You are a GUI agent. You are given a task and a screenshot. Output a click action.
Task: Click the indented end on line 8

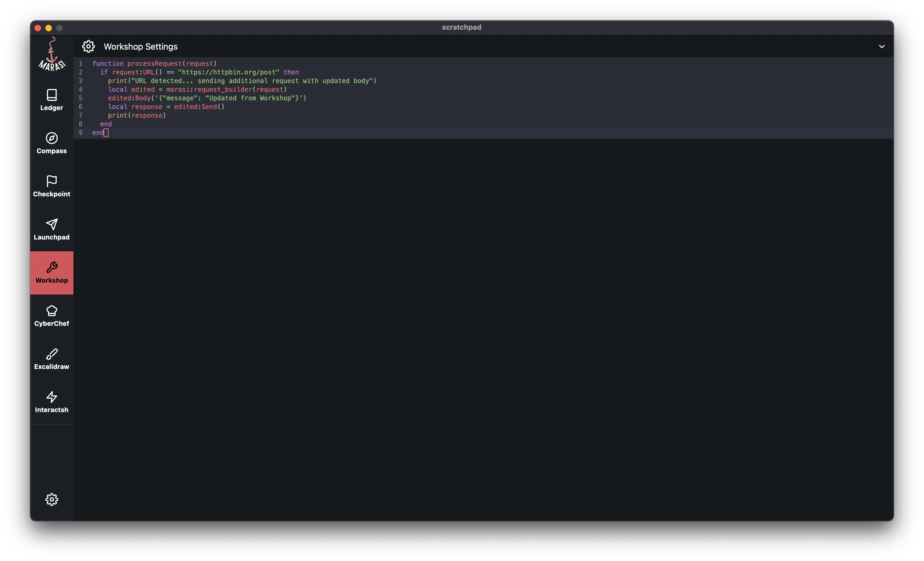[x=106, y=124]
